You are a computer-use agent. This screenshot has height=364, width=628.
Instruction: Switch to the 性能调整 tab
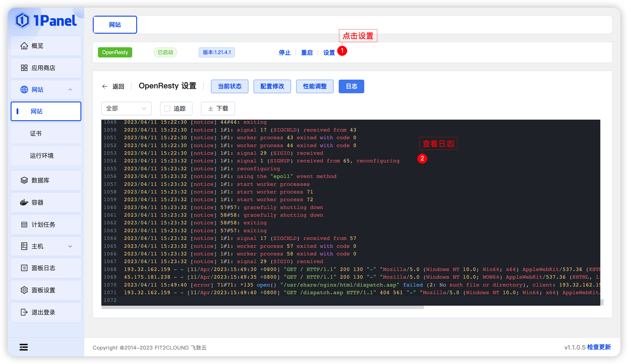pos(314,86)
